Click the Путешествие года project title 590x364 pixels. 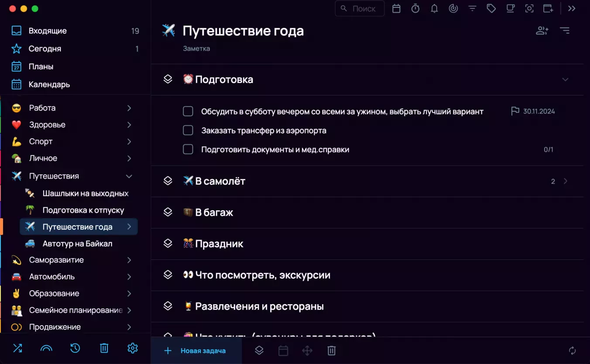pos(243,31)
